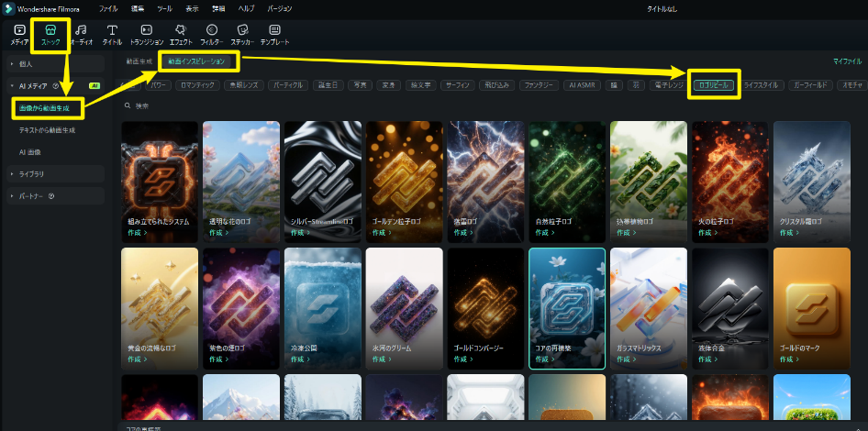The height and width of the screenshot is (431, 868).
Task: Open the 液体合金 template thumbnail
Action: pos(730,308)
